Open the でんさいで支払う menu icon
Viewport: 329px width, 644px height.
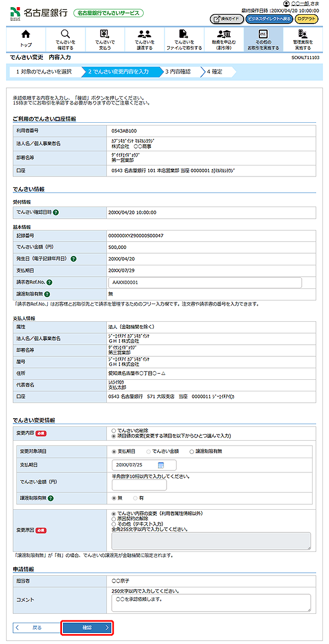[x=104, y=34]
